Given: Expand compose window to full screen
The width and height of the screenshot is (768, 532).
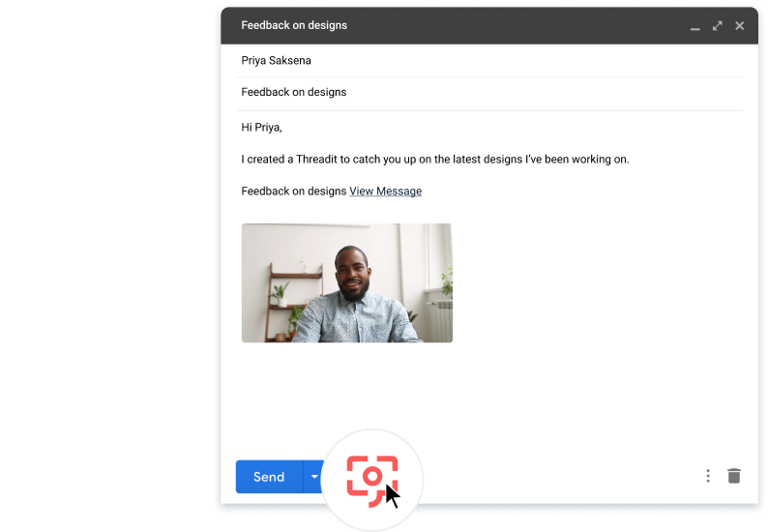Looking at the screenshot, I should (x=718, y=26).
